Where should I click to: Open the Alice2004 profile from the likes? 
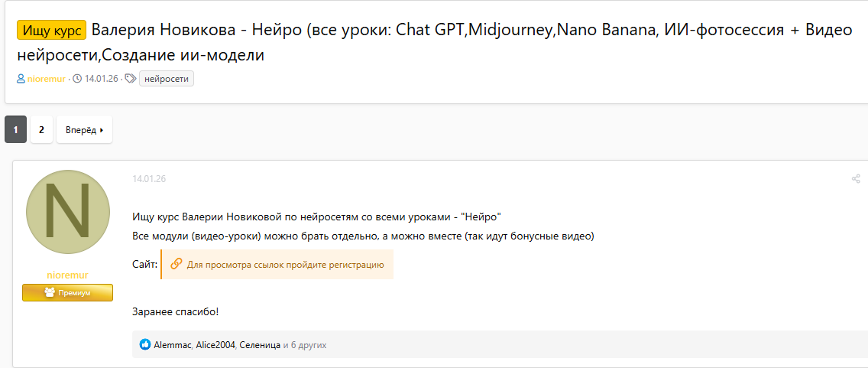click(215, 345)
